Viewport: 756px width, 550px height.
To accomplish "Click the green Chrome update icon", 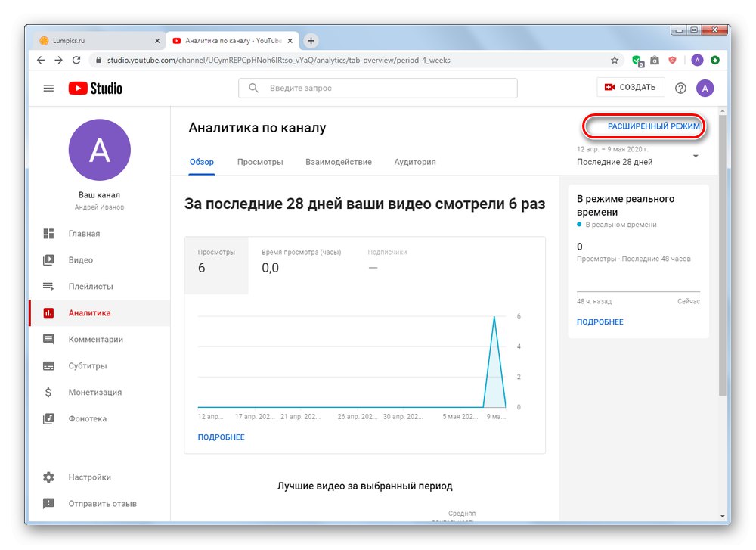I will click(x=715, y=61).
